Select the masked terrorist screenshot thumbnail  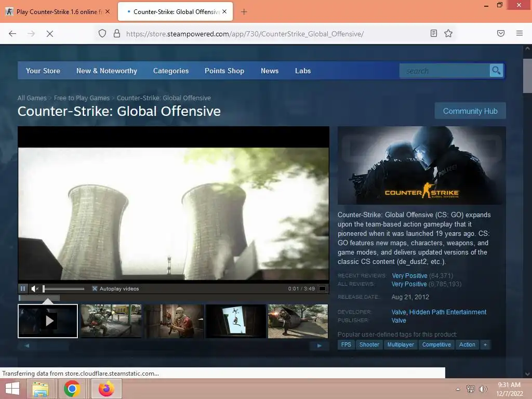pyautogui.click(x=174, y=321)
